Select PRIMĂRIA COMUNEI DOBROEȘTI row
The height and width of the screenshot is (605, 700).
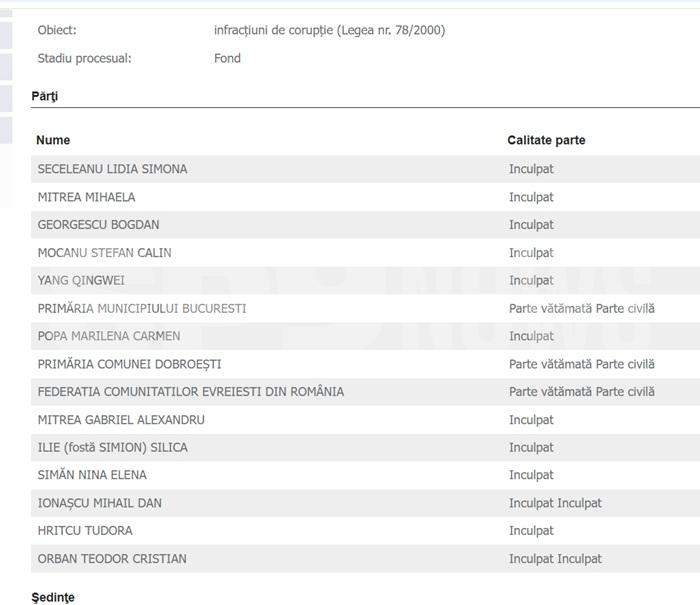(x=129, y=364)
